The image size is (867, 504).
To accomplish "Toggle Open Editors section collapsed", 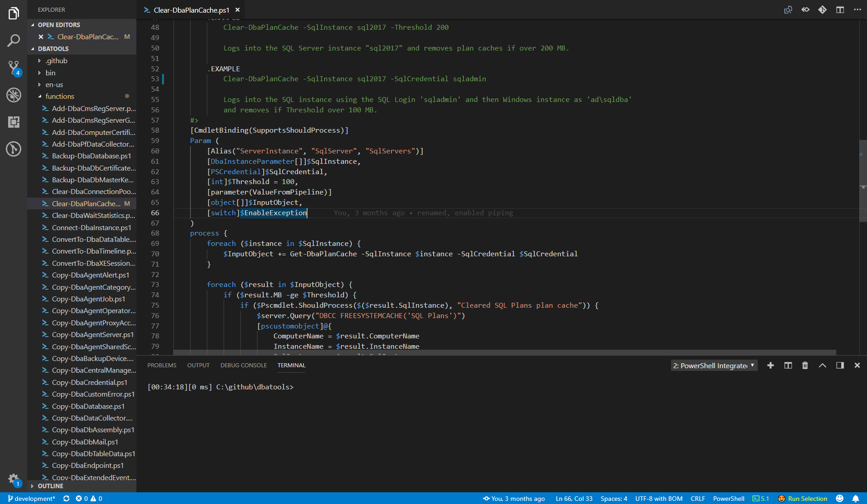I will (x=59, y=24).
